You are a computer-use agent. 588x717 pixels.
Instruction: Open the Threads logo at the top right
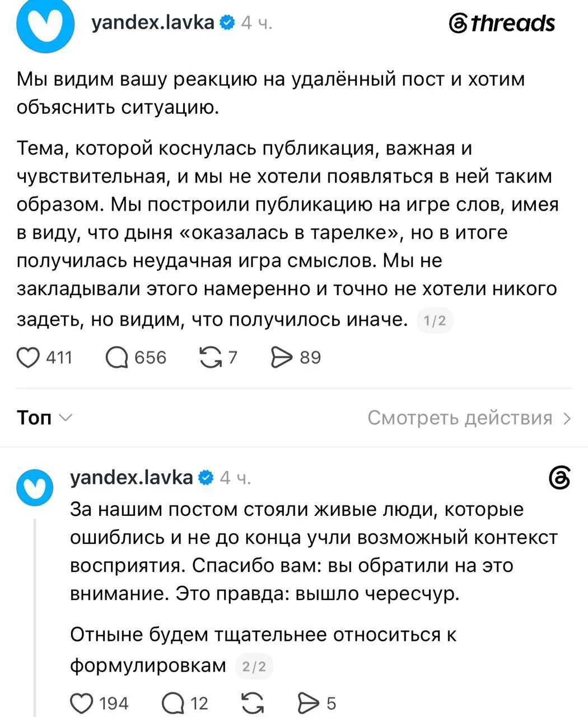(x=502, y=24)
